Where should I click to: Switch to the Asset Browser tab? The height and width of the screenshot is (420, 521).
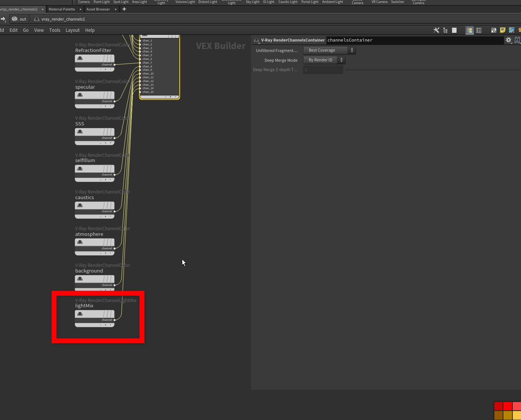coord(98,9)
